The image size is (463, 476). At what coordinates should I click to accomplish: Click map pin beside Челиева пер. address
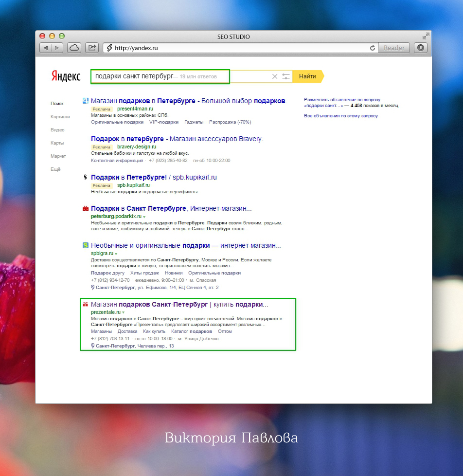tap(92, 346)
